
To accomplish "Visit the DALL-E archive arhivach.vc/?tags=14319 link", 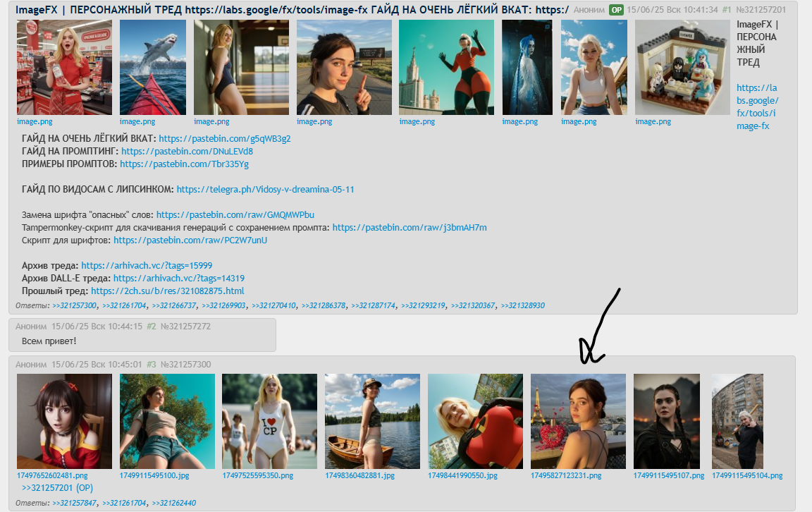I will point(178,279).
